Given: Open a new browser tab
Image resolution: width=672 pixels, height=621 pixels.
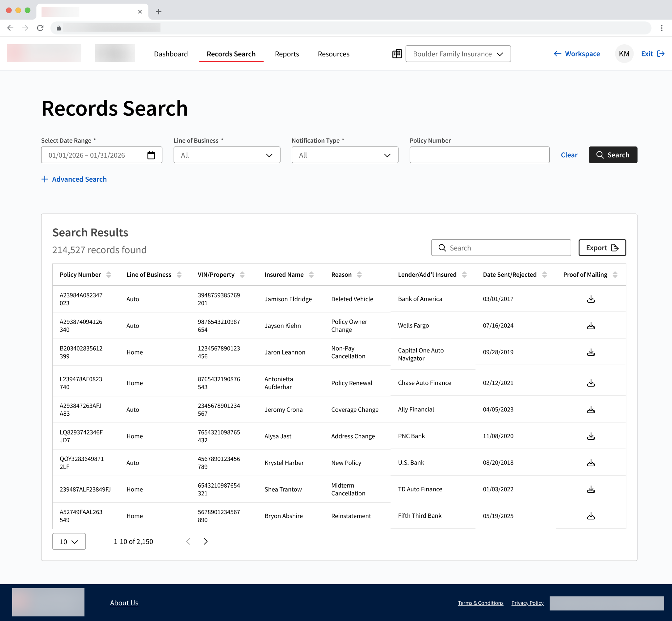Looking at the screenshot, I should (x=159, y=12).
